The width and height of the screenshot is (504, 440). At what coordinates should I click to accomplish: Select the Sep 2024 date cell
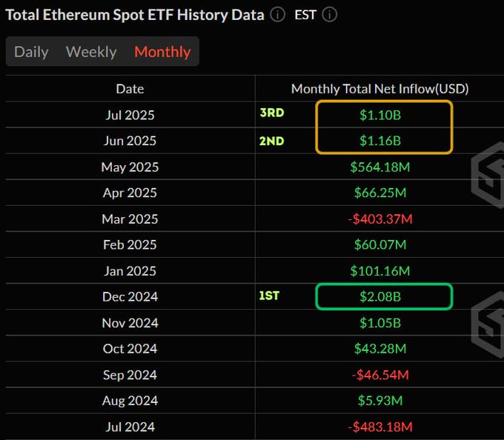pyautogui.click(x=130, y=375)
